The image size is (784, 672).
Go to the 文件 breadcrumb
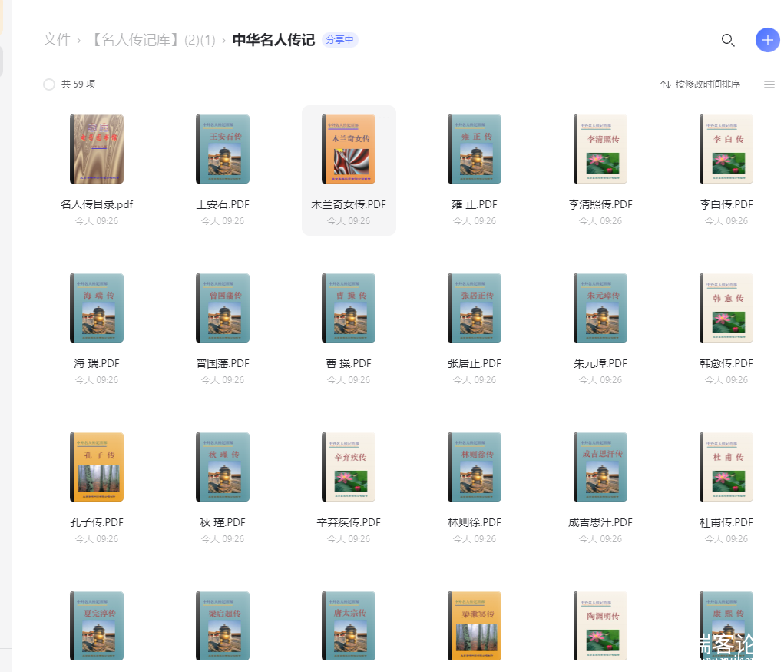[57, 40]
